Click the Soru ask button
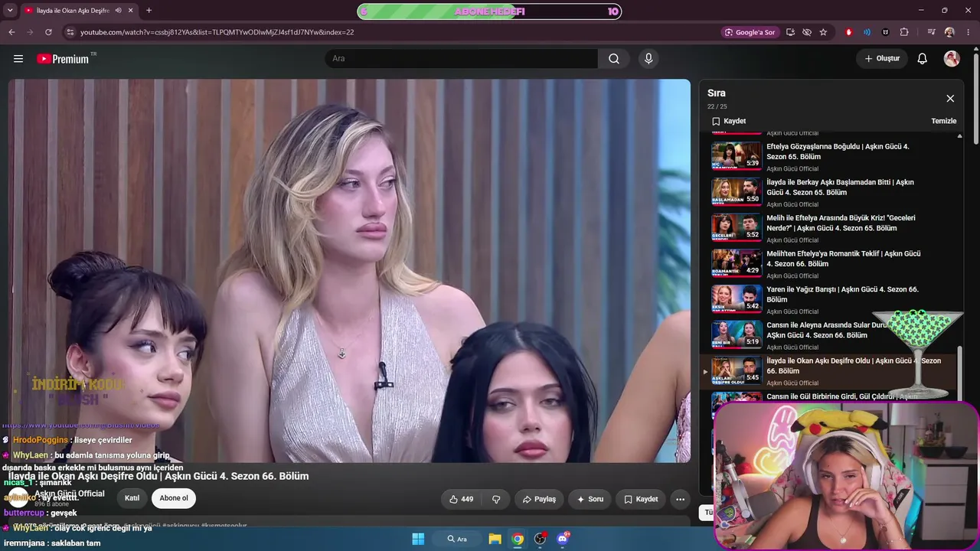The image size is (980, 551). tap(590, 499)
